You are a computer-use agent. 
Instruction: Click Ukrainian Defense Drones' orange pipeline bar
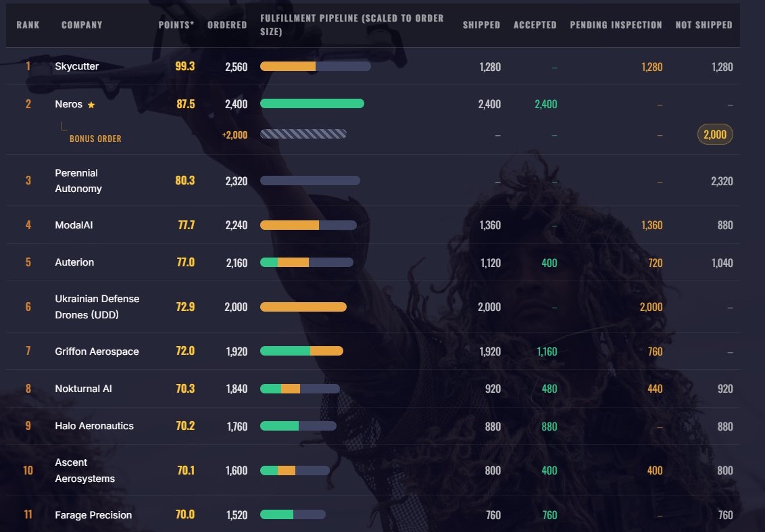pos(303,307)
